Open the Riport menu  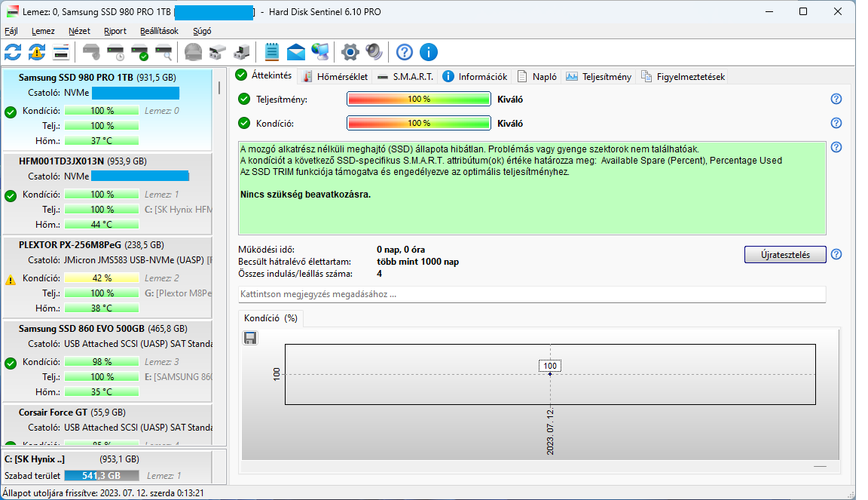click(115, 31)
